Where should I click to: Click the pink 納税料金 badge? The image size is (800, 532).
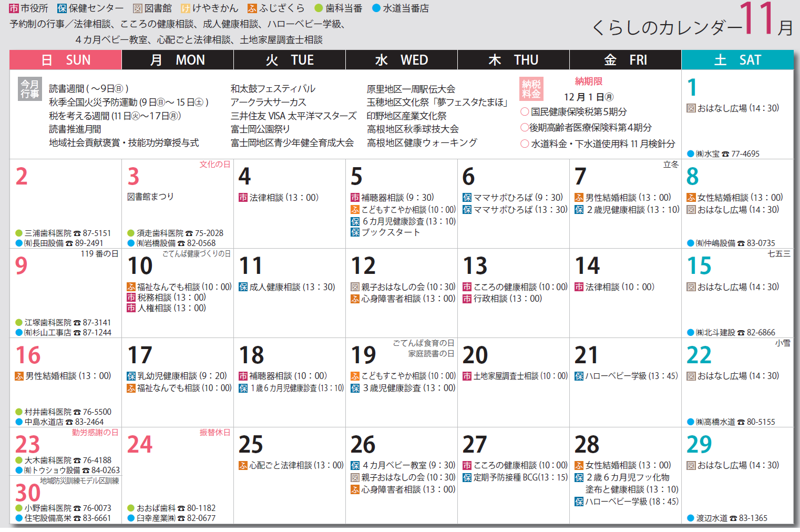pyautogui.click(x=531, y=89)
